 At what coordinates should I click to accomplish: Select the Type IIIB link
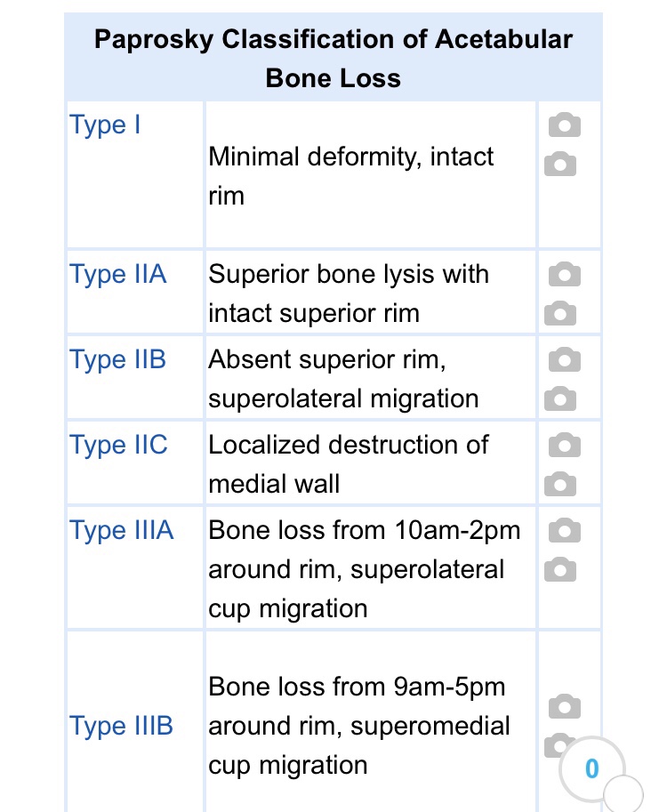(120, 727)
